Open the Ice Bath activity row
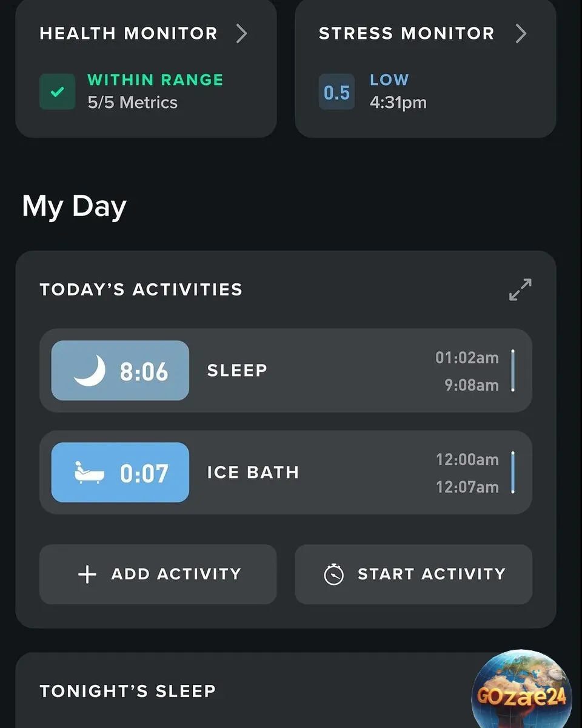 point(286,473)
